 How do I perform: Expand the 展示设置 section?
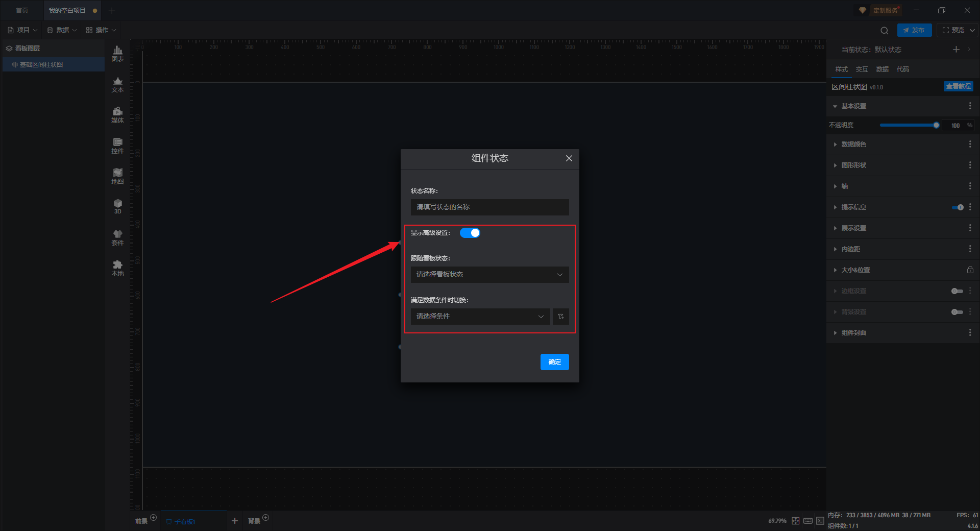(x=835, y=228)
